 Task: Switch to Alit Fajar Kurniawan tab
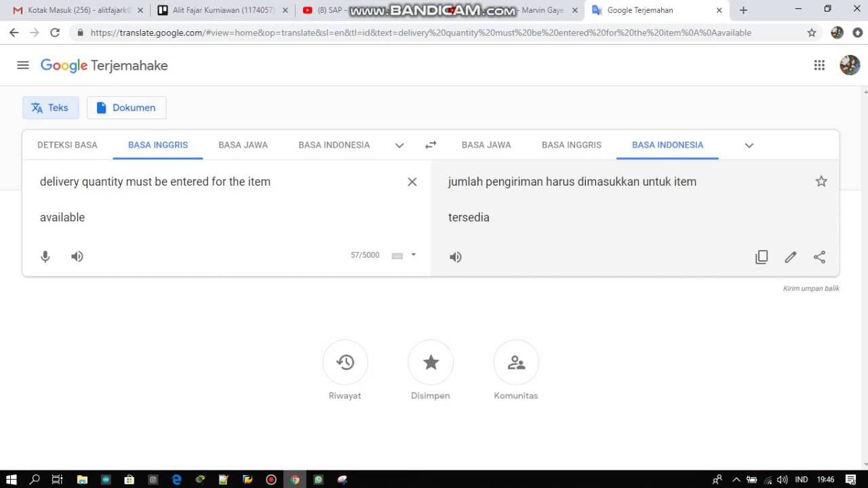224,10
